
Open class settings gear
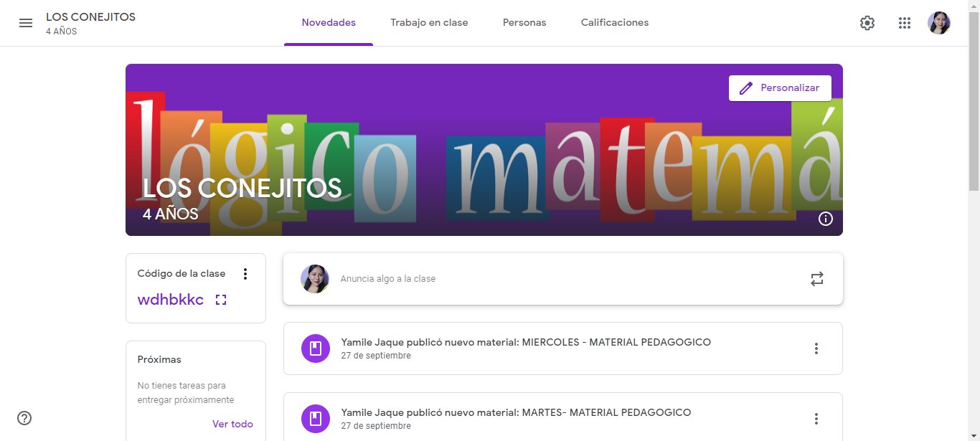pyautogui.click(x=867, y=23)
